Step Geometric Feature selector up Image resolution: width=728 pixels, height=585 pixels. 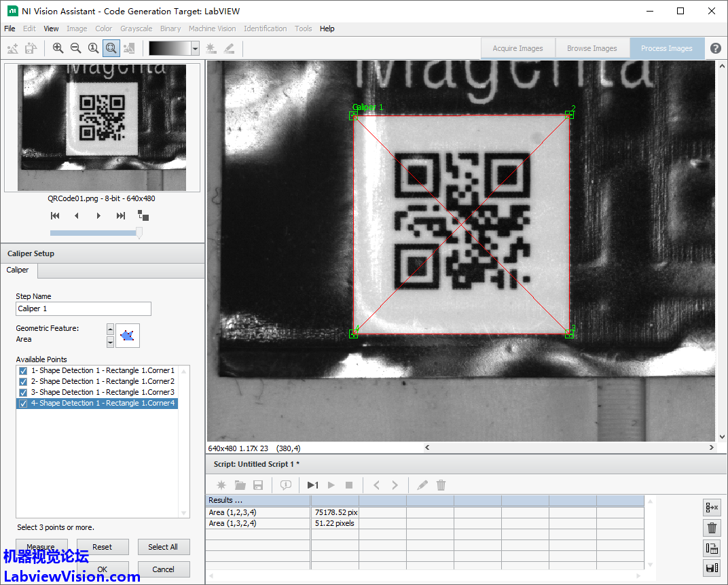111,330
